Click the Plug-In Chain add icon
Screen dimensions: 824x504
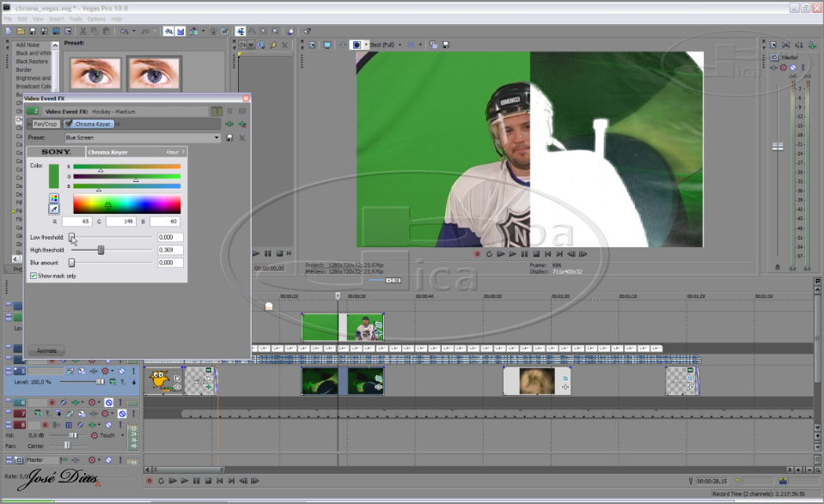tap(229, 124)
